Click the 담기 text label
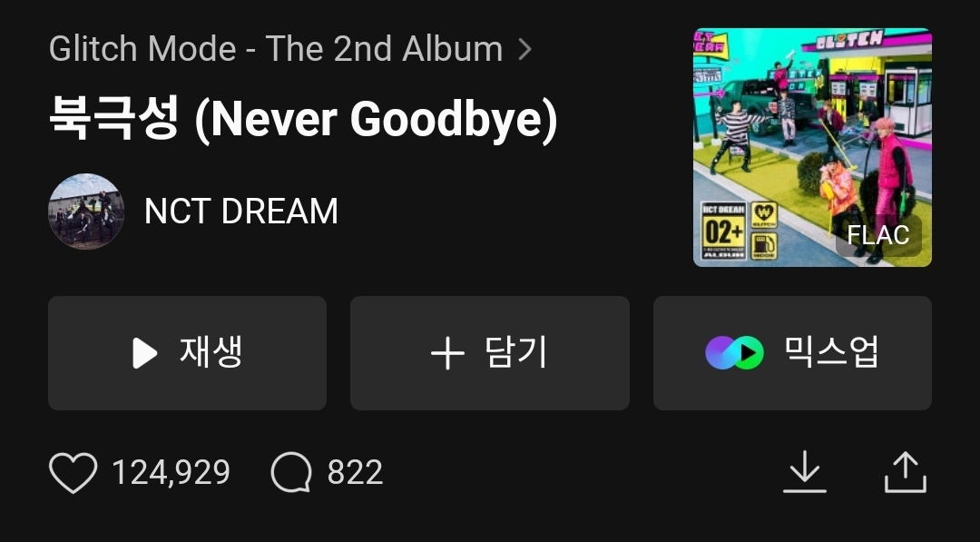Screen dimensions: 980x542 coord(515,352)
